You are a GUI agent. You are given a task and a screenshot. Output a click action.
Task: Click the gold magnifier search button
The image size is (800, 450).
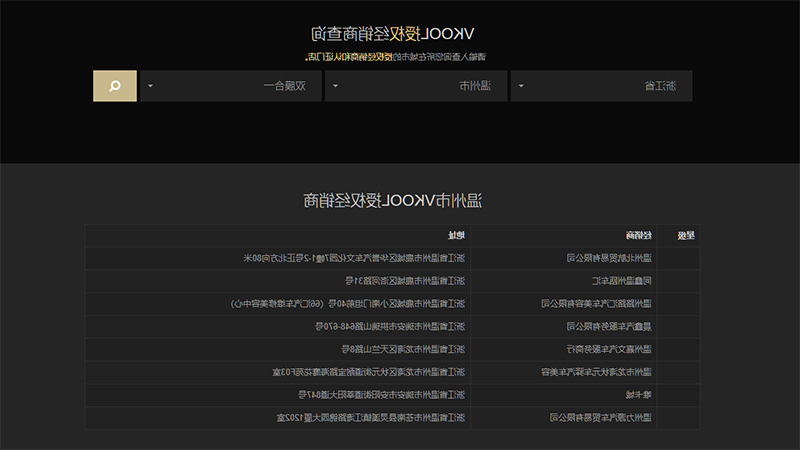click(115, 86)
